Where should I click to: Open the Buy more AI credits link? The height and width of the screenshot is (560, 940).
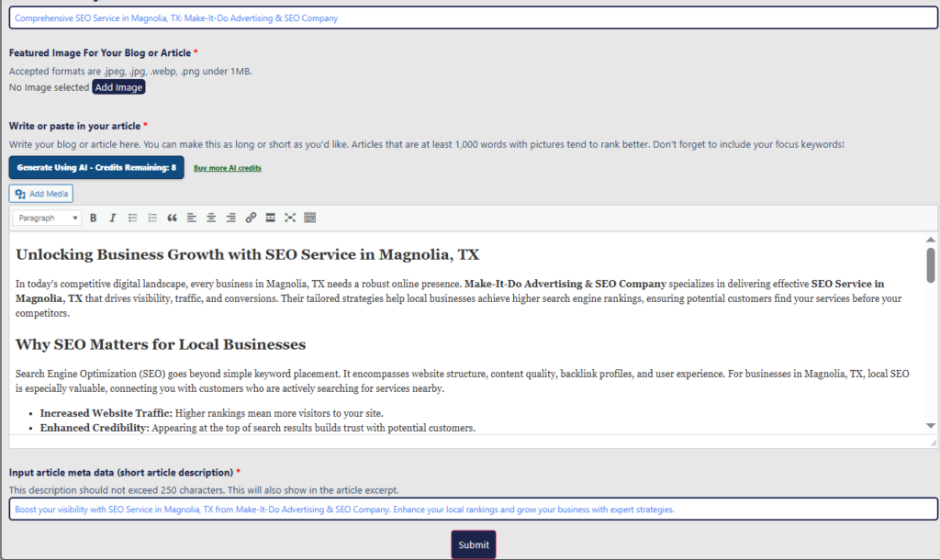tap(228, 168)
